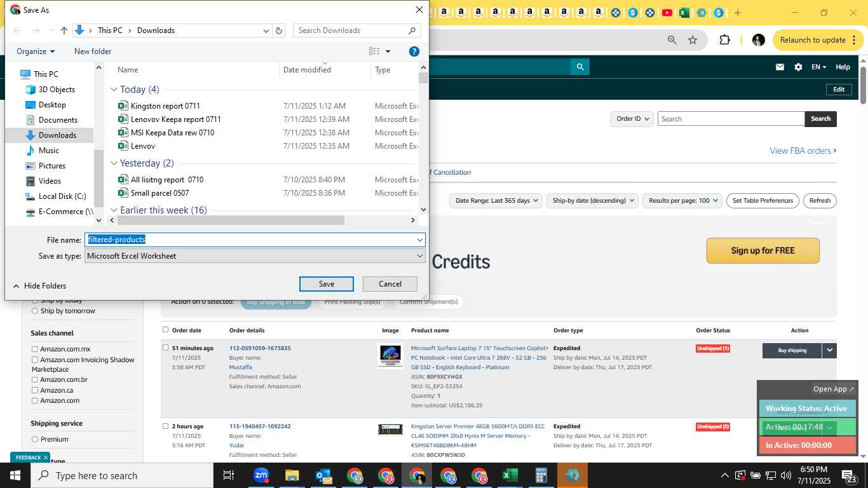
Task: Open E-Commerce network drive
Action: tap(60, 212)
